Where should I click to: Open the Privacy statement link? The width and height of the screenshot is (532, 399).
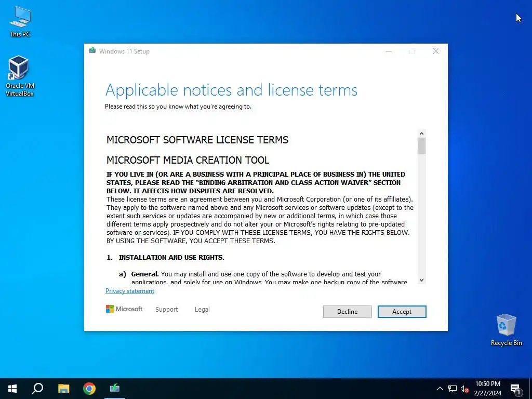click(x=129, y=291)
